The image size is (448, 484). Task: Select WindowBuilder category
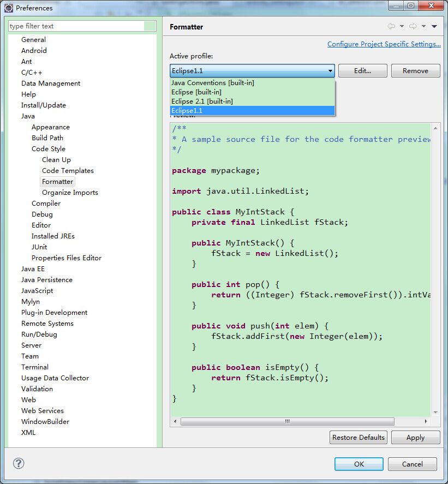pos(45,422)
